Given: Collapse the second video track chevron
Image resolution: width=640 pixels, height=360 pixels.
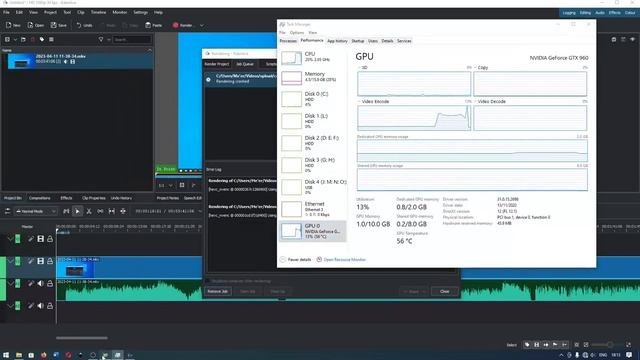Looking at the screenshot, I should pyautogui.click(x=10, y=261).
